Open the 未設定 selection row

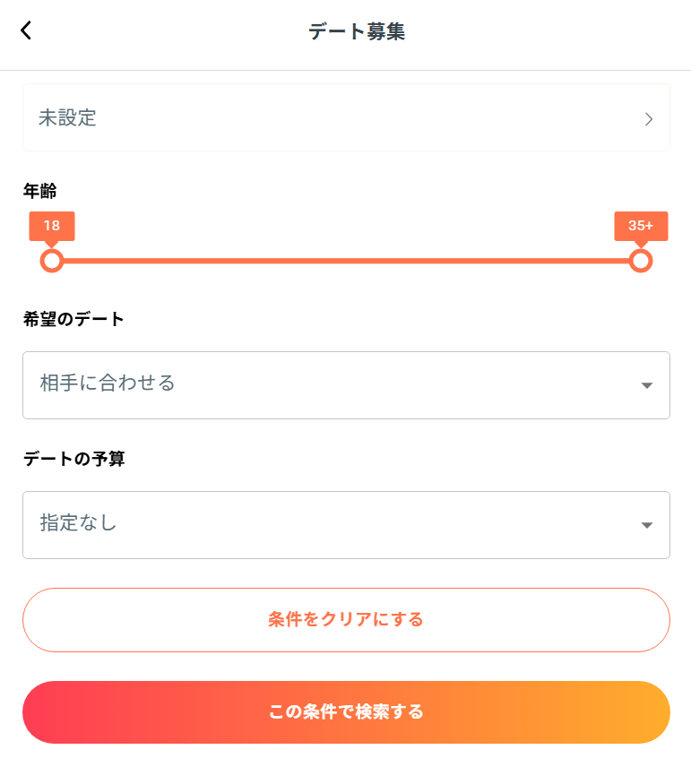pyautogui.click(x=345, y=117)
